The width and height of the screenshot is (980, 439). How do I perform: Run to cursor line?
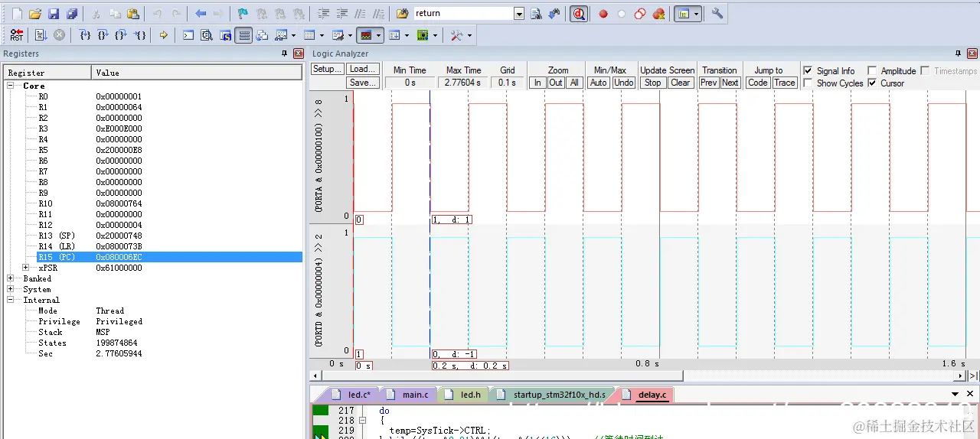coord(140,35)
